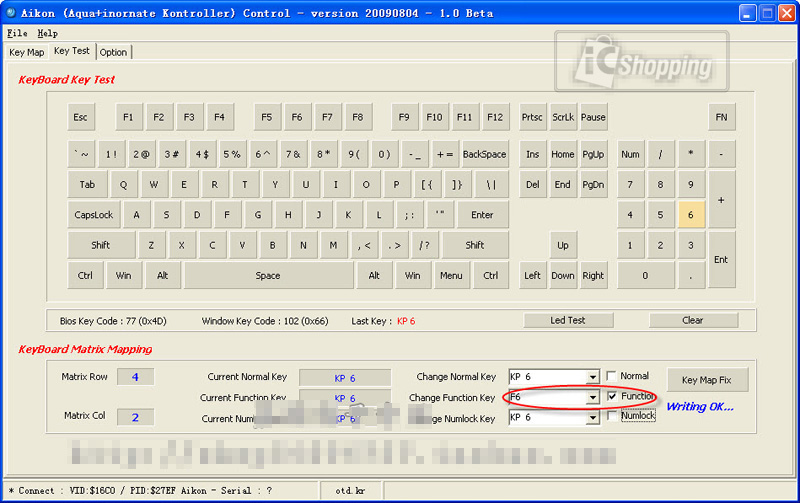Open the Change Function Key dropdown
This screenshot has height=503, width=800.
tap(593, 398)
